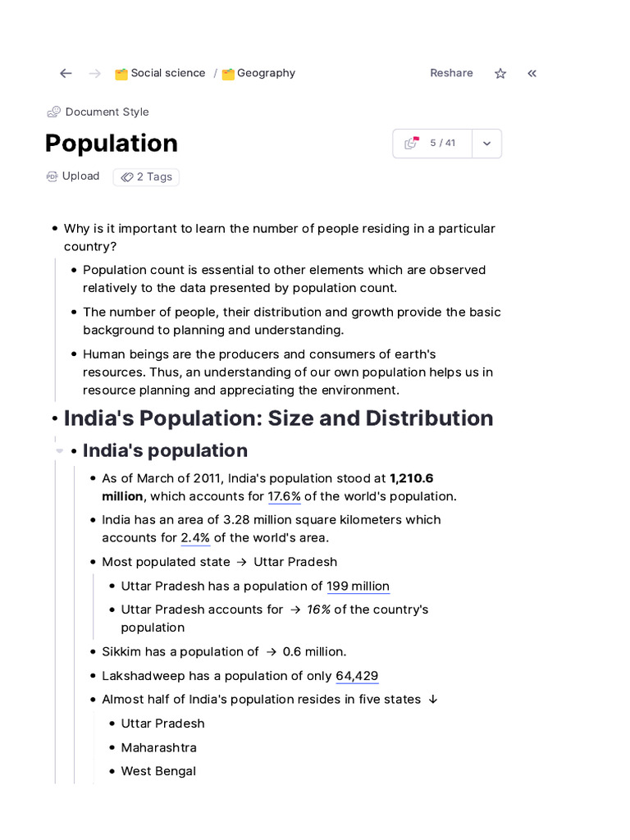Image resolution: width=630 pixels, height=840 pixels.
Task: Star this Population document as favorite
Action: [x=500, y=74]
